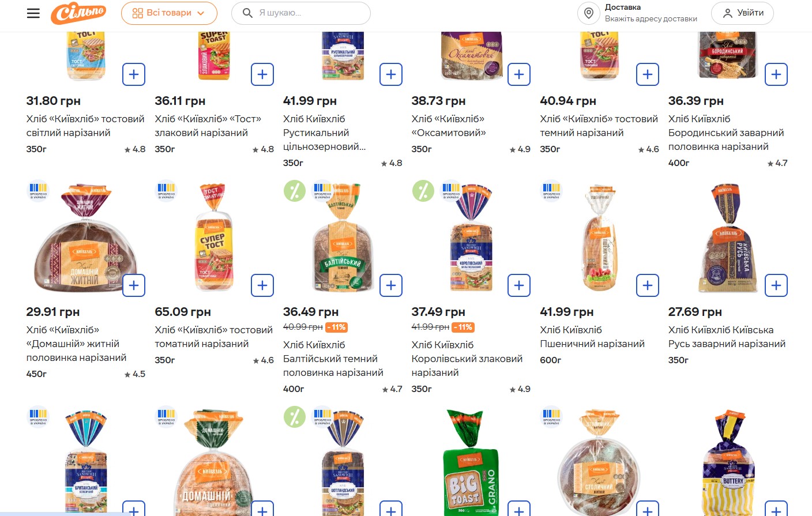Click the Сільпо logo
The height and width of the screenshot is (516, 812).
(78, 13)
